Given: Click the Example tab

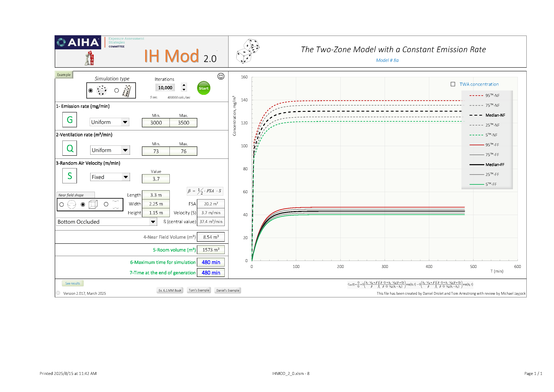Looking at the screenshot, I should pyautogui.click(x=64, y=75).
